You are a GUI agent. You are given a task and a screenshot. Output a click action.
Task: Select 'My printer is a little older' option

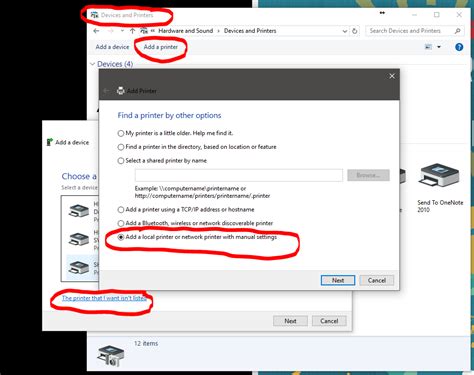(121, 133)
